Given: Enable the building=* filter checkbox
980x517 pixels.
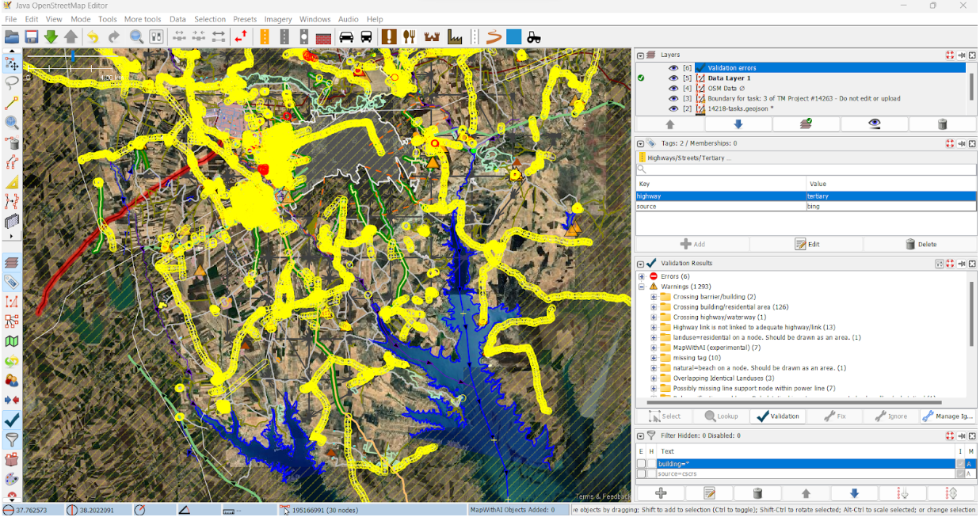Looking at the screenshot, I should [641, 464].
